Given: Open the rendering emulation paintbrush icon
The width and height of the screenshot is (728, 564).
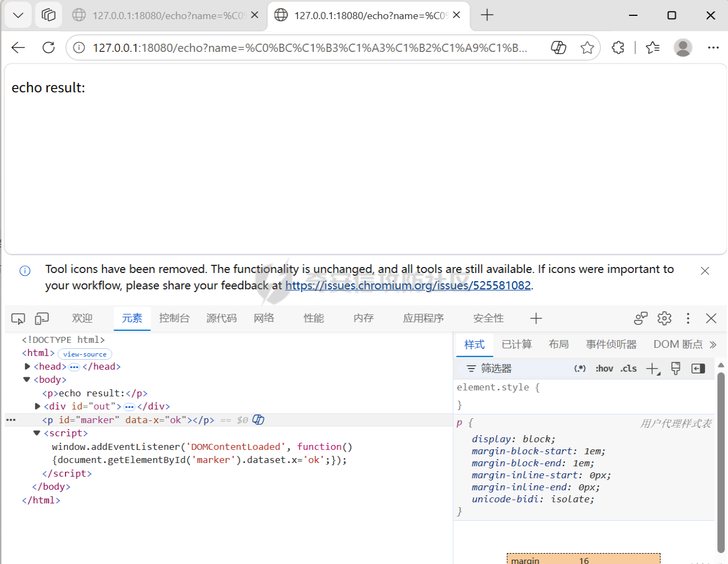Looking at the screenshot, I should pos(676,369).
